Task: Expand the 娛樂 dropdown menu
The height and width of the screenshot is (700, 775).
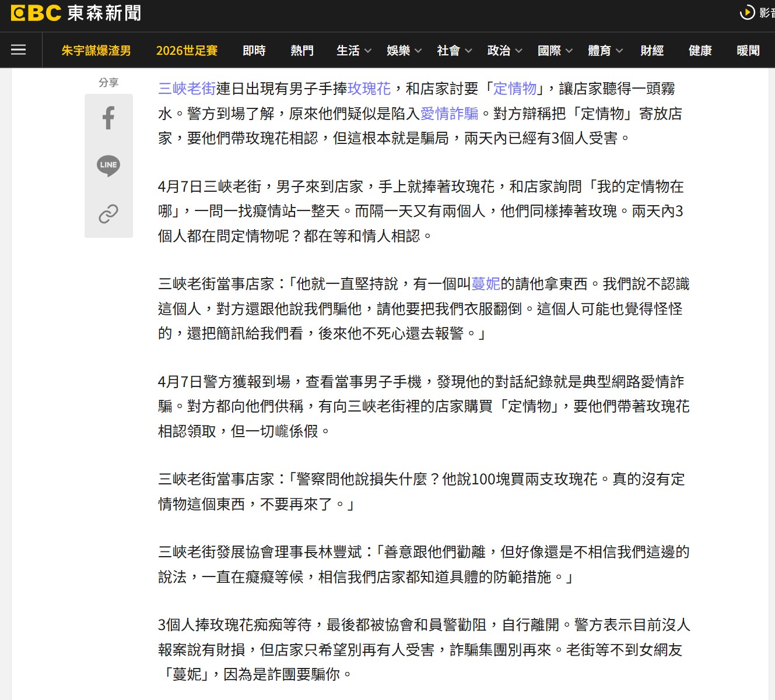Action: tap(404, 51)
